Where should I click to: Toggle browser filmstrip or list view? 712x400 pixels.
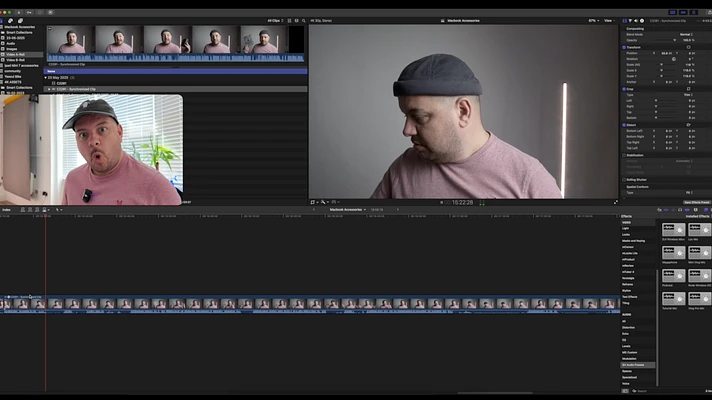click(289, 21)
